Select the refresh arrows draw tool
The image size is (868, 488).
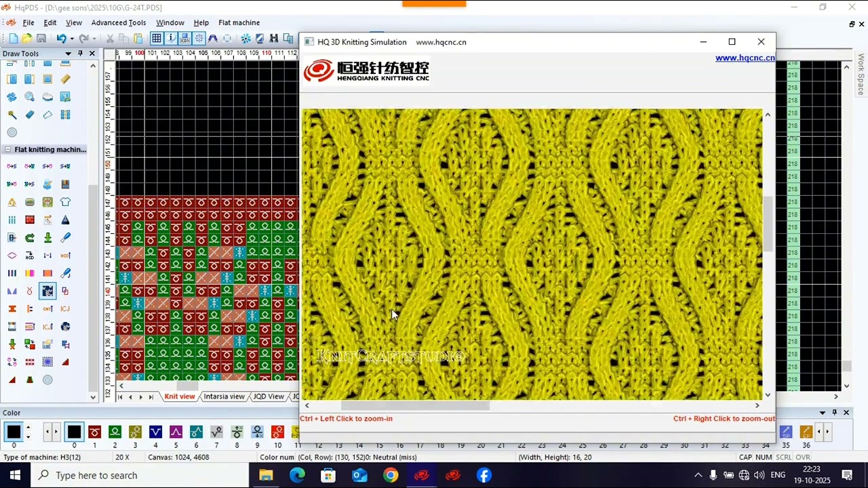12,97
